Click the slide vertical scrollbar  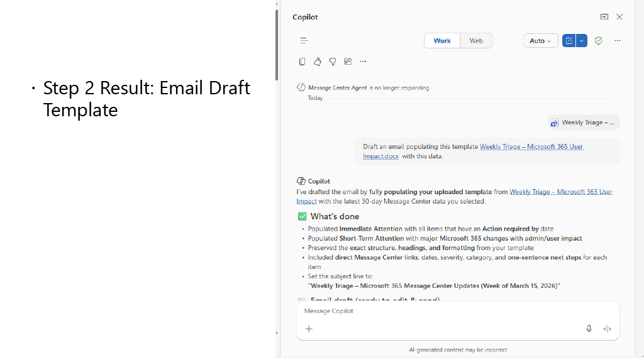[x=277, y=45]
